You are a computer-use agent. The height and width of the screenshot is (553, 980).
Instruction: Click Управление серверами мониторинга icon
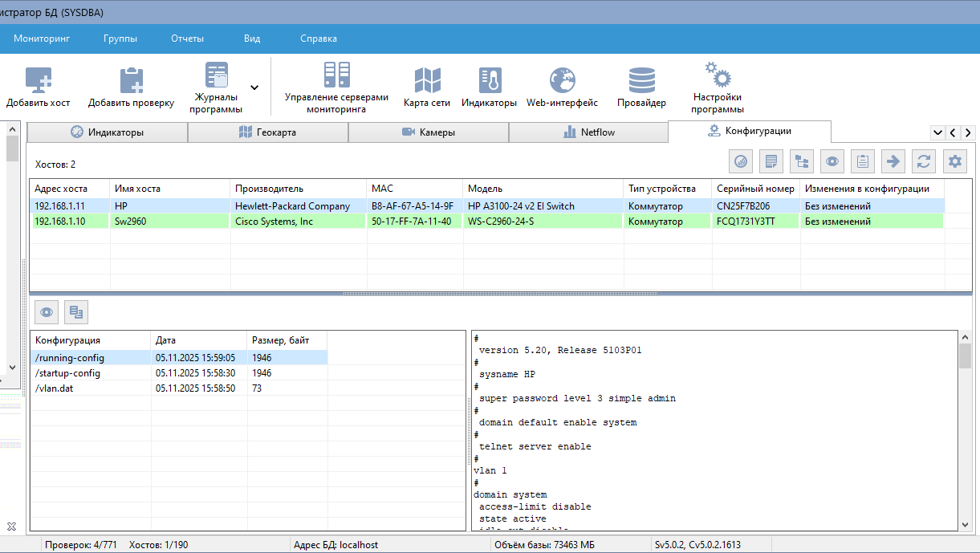pos(336,75)
